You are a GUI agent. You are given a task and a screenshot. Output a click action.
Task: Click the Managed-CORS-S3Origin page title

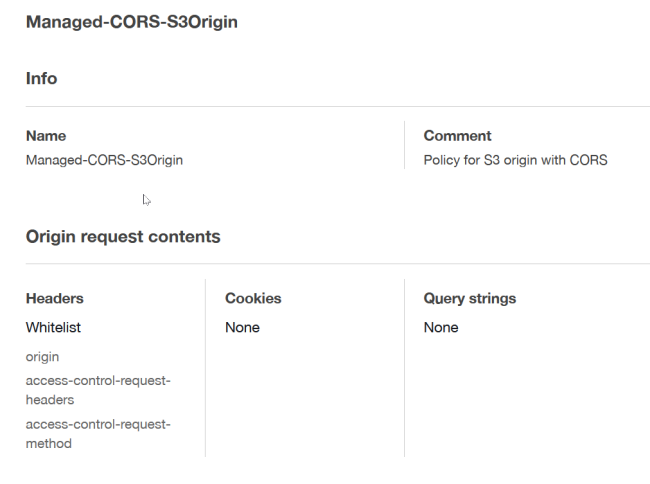coord(131,22)
